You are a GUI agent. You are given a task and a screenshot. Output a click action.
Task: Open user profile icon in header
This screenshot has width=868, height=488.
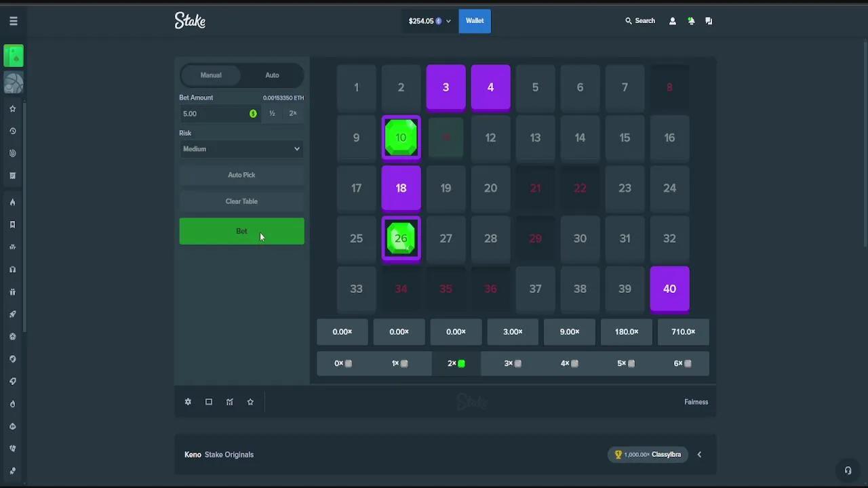(x=673, y=21)
